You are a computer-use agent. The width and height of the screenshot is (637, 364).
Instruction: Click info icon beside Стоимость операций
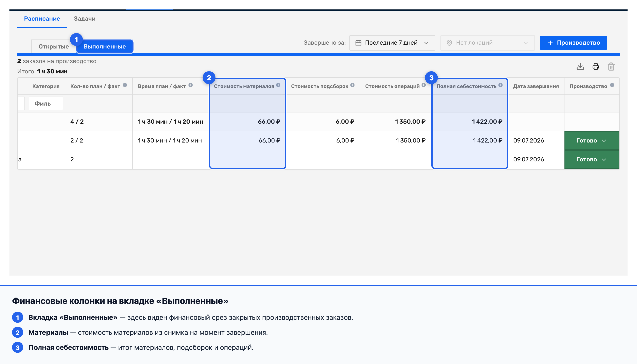(x=424, y=85)
